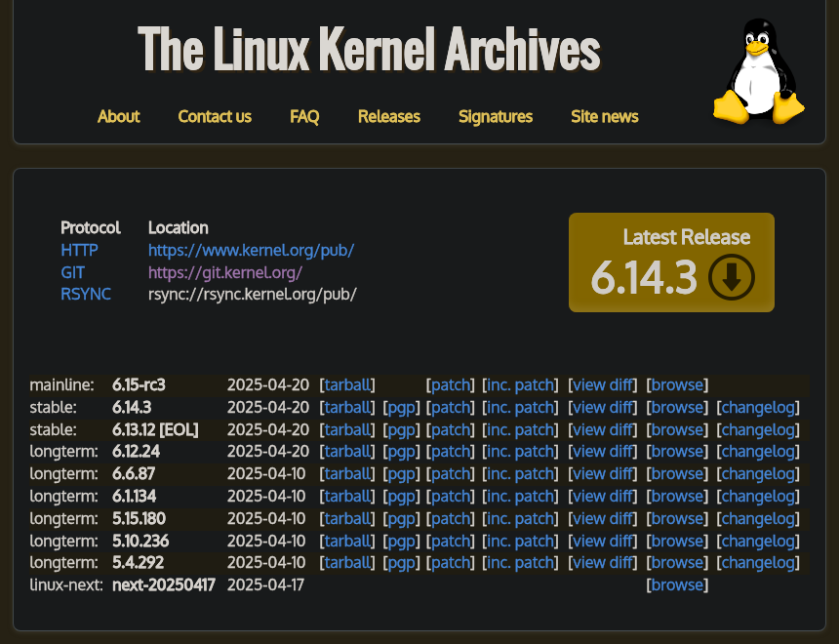Select date 2025-04-17 in linux-next row
Viewport: 839px width, 644px height.
(x=266, y=585)
